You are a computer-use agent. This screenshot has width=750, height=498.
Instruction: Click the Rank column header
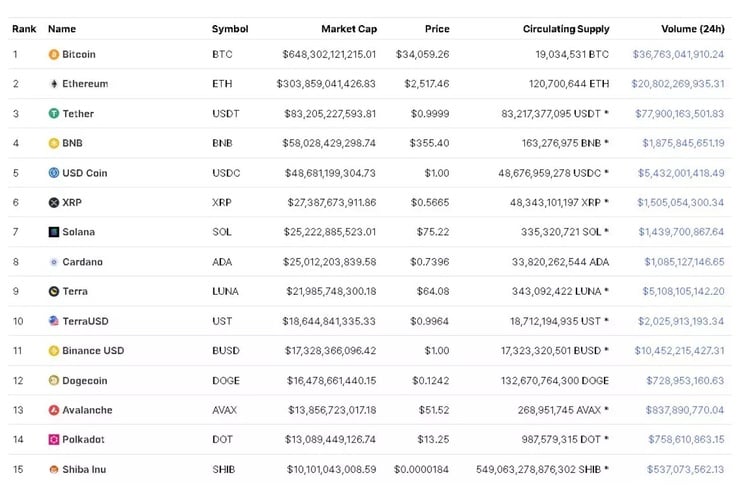coord(24,29)
